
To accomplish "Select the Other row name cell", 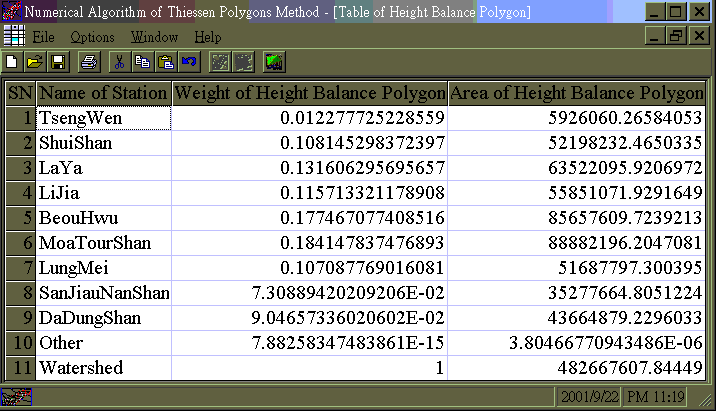I will (x=104, y=343).
